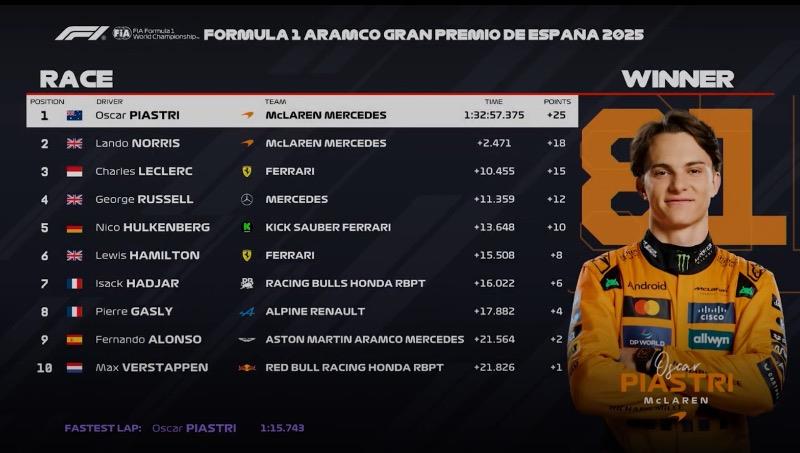The height and width of the screenshot is (453, 800).
Task: Click the Alpine logo in Gasly's row
Action: pos(247,312)
